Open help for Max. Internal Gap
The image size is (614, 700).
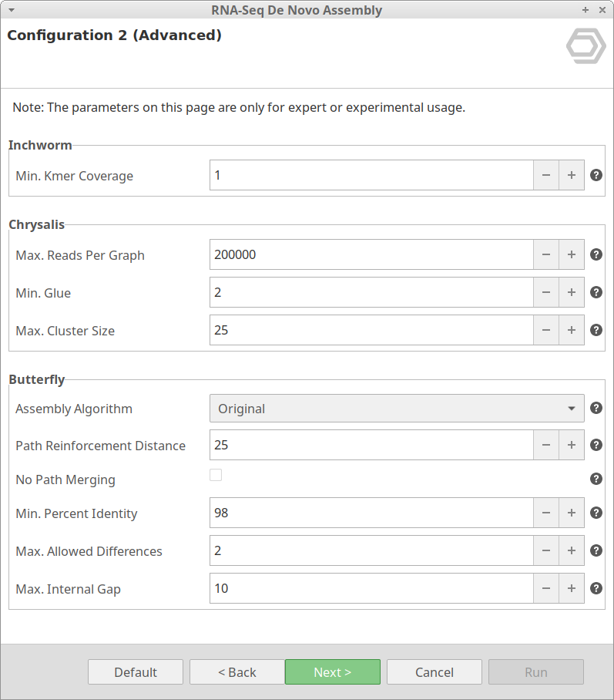coord(596,588)
